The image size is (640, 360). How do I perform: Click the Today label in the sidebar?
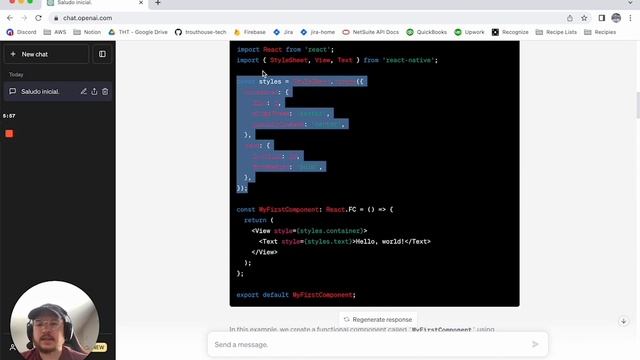[x=16, y=75]
